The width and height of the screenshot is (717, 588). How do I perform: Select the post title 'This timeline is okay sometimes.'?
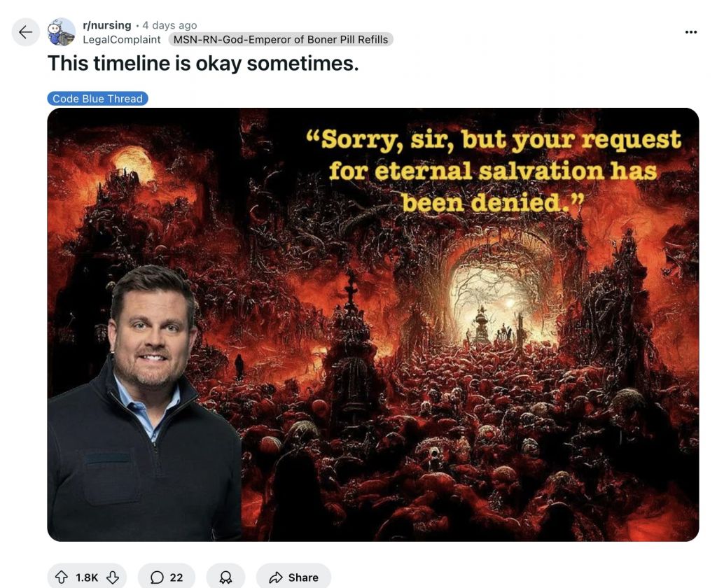point(203,63)
